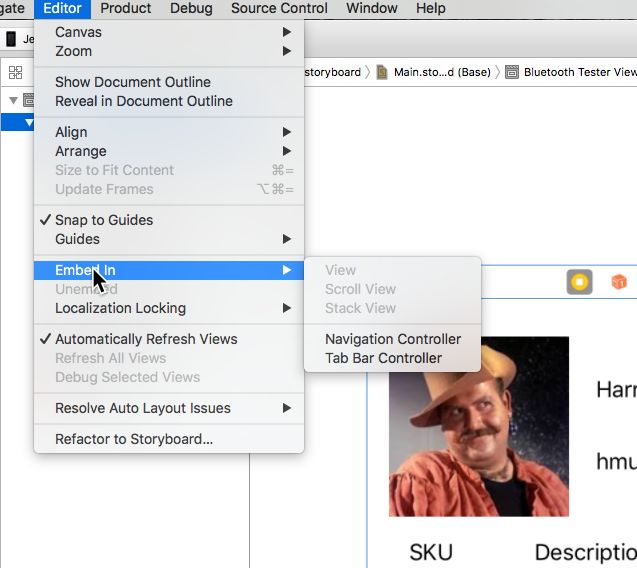Expand the Guides submenu
This screenshot has height=568, width=637.
(x=169, y=239)
